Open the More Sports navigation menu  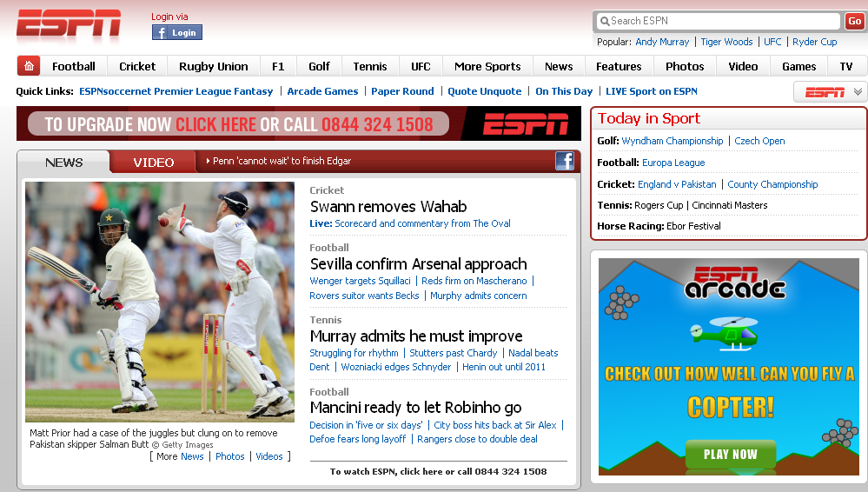[x=487, y=66]
